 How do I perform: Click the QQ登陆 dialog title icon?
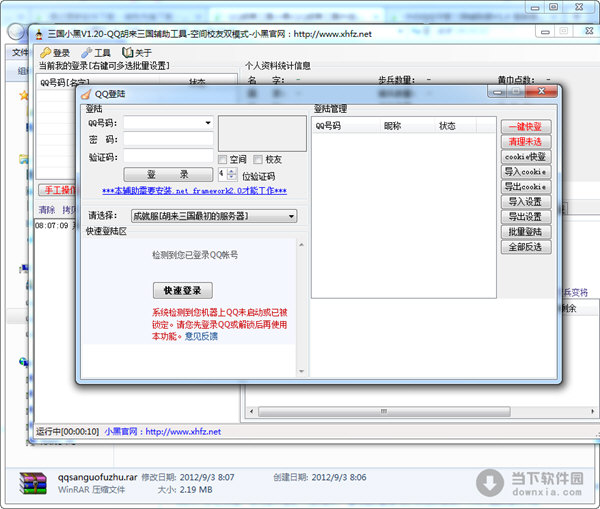point(86,94)
